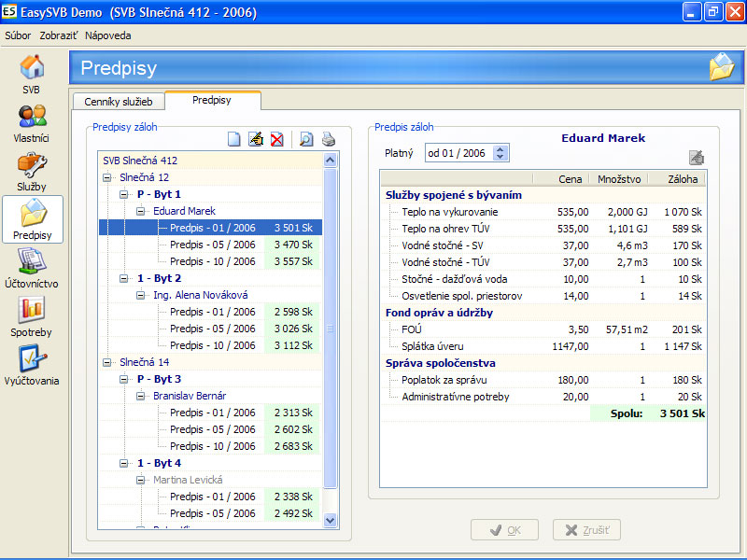Click the EasySVB title bar app icon

9,11
